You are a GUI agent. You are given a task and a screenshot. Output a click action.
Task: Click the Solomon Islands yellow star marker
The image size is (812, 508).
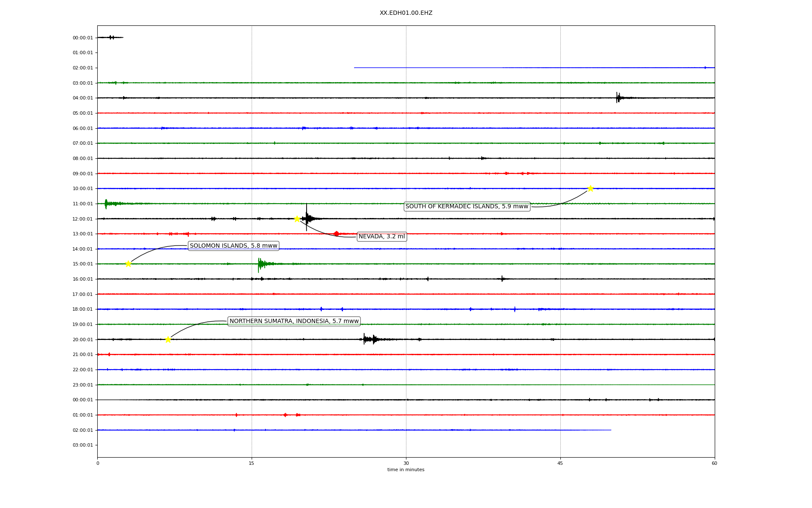coord(128,264)
